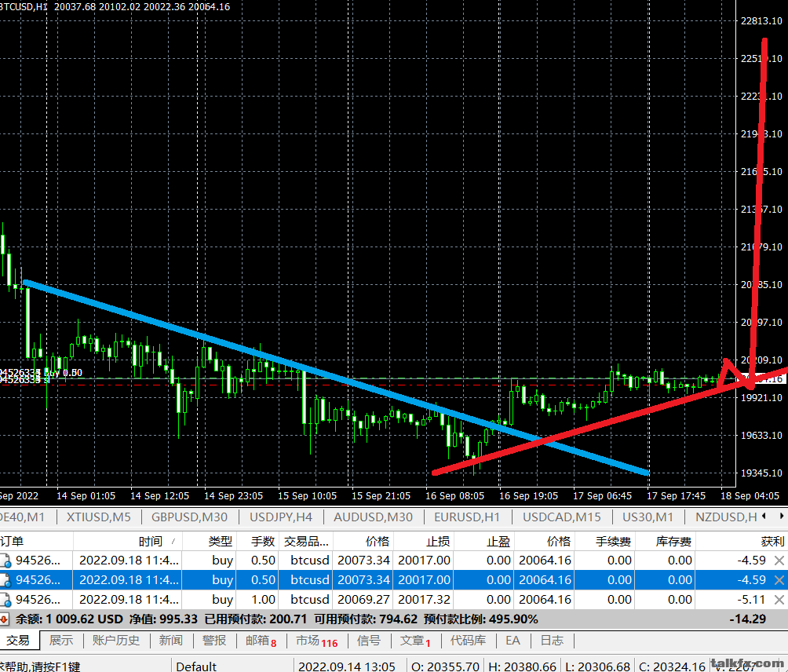The width and height of the screenshot is (788, 672).
Task: Open the 代码库 terminal tab
Action: [469, 641]
